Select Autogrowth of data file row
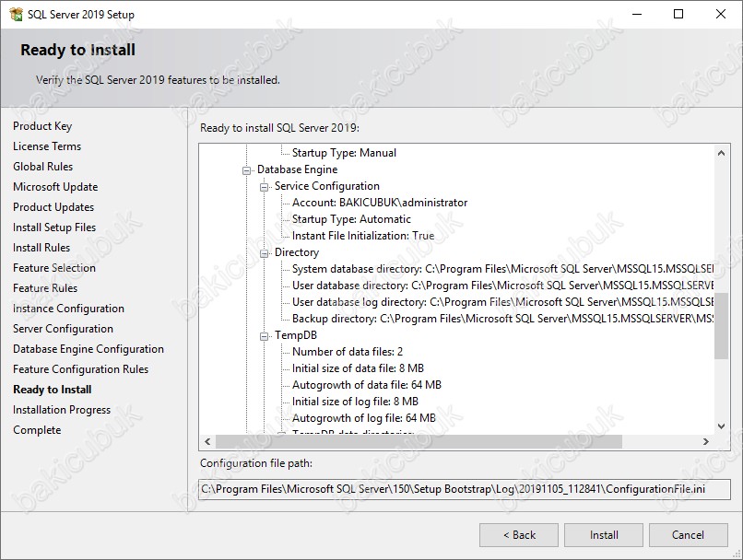The width and height of the screenshot is (743, 560). click(367, 385)
